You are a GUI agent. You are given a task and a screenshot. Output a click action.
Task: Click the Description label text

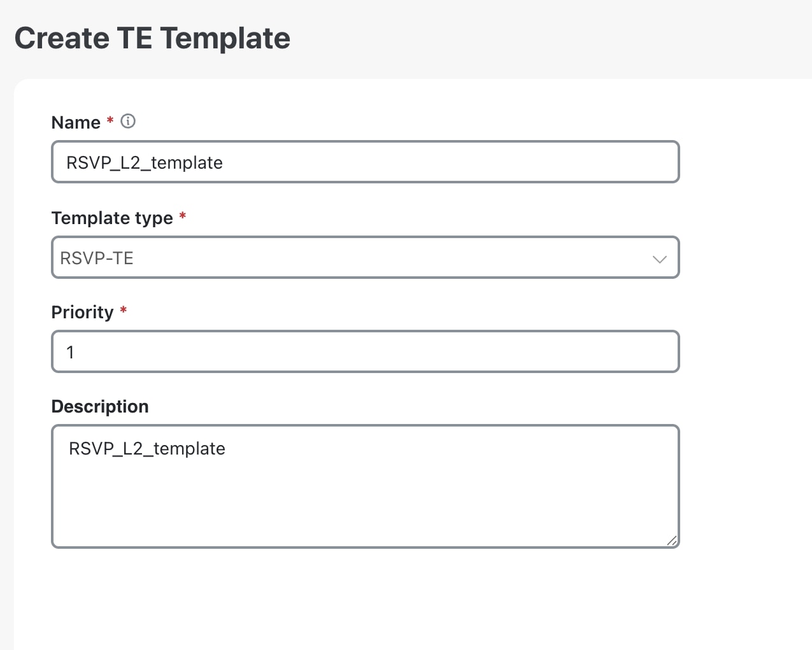pos(99,406)
